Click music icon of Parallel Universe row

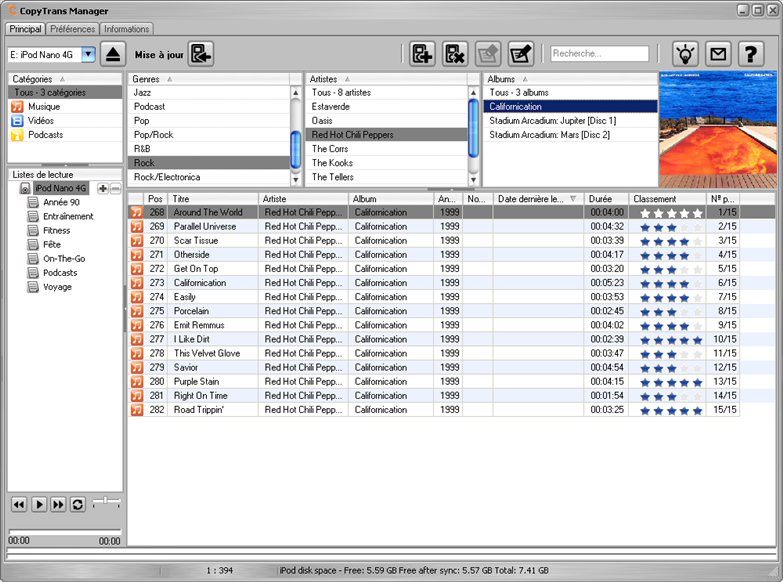click(x=136, y=226)
